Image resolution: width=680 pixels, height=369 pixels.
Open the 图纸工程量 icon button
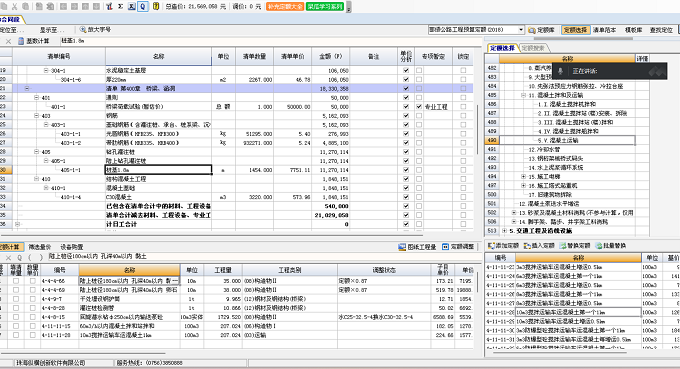tap(402, 247)
